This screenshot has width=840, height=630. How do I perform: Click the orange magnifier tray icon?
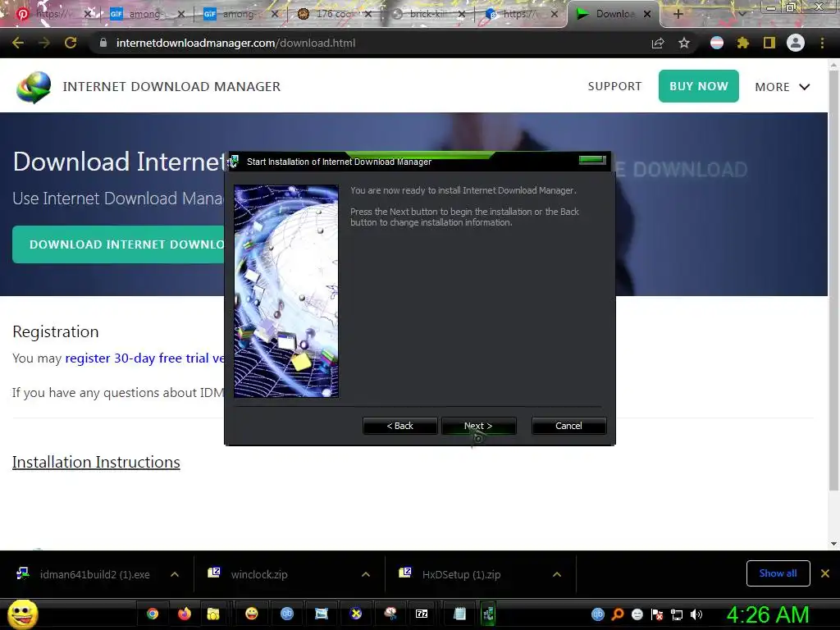[x=618, y=614]
